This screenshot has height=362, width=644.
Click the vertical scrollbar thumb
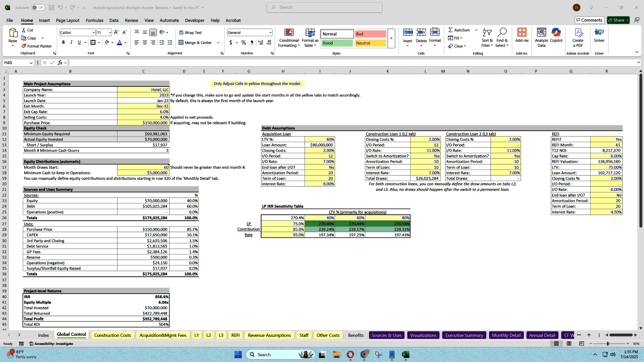641,151
